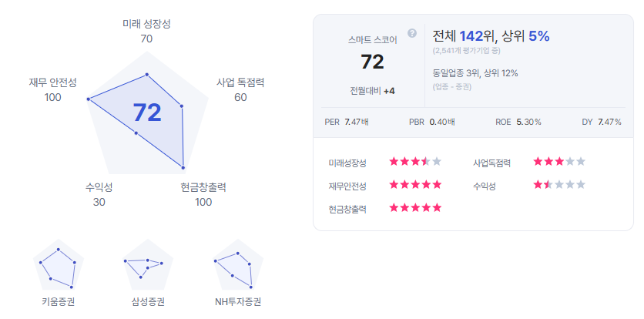Click the 현금창출력 five-star rating
The image size is (644, 319).
[415, 207]
